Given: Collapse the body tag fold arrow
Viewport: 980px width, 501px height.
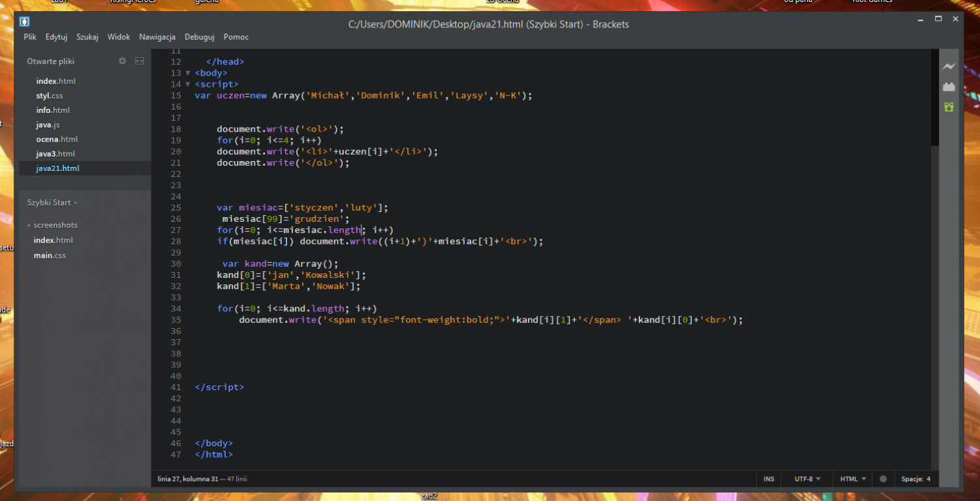Looking at the screenshot, I should click(188, 73).
